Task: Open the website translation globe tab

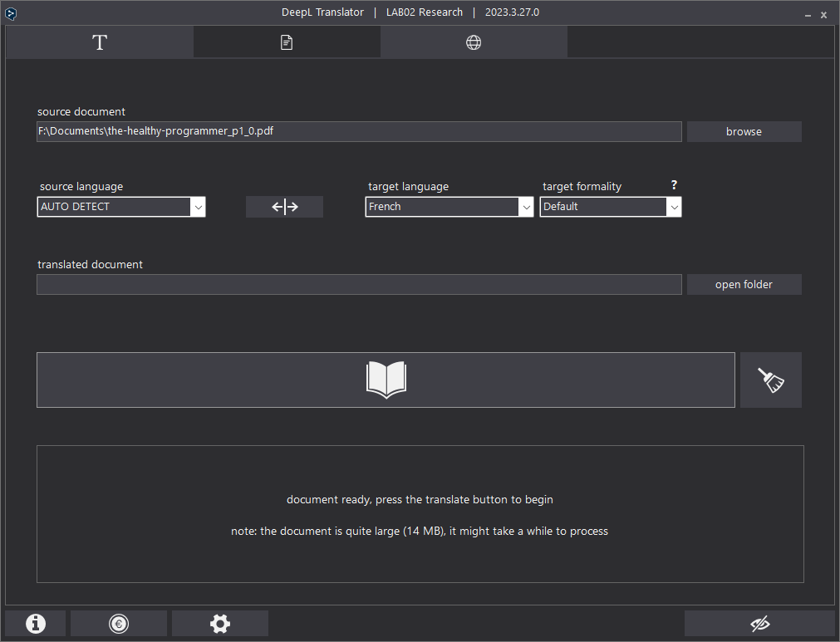Action: (x=474, y=42)
